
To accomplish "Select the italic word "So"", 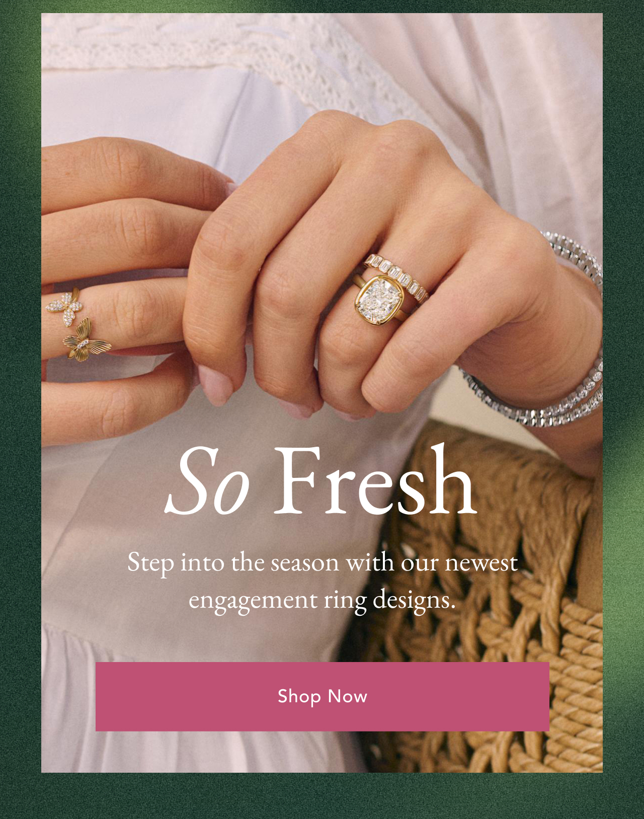I will (x=207, y=481).
